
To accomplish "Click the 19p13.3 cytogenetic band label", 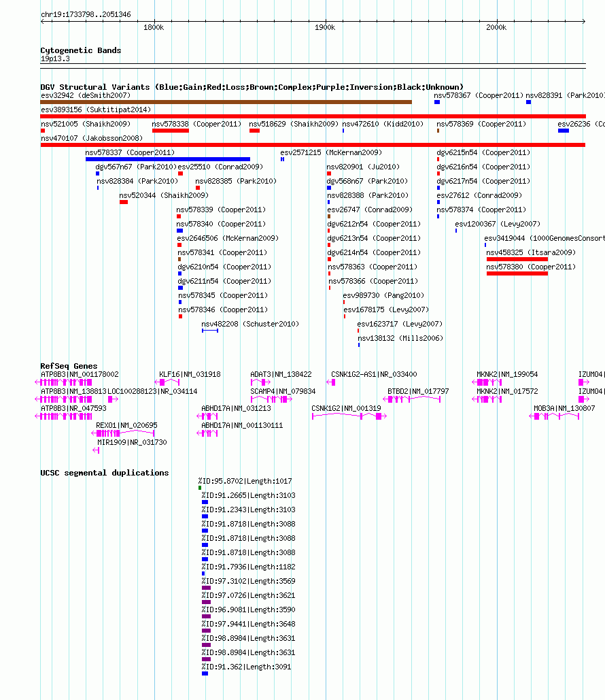I will click(55, 59).
